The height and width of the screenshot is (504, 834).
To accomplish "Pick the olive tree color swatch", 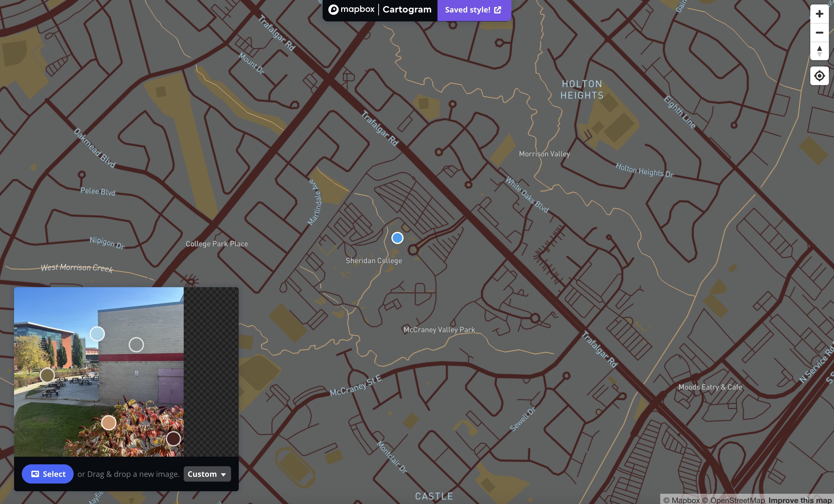I will [47, 375].
